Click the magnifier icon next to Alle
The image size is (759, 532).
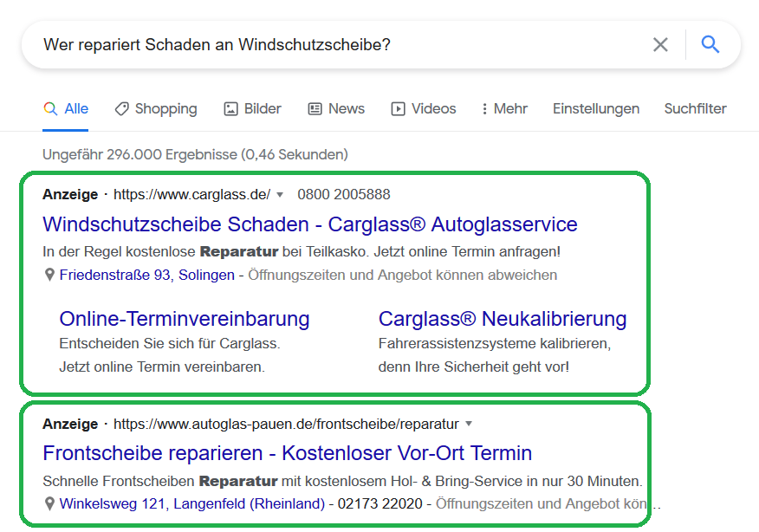(50, 109)
